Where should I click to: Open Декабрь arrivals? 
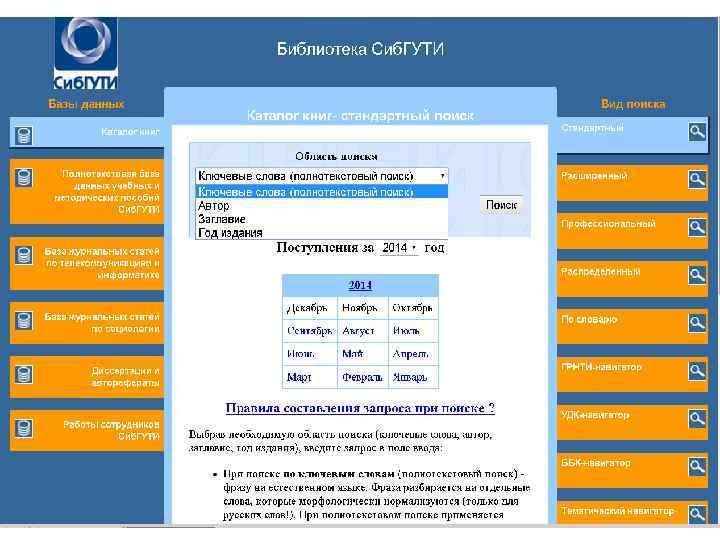click(x=307, y=308)
